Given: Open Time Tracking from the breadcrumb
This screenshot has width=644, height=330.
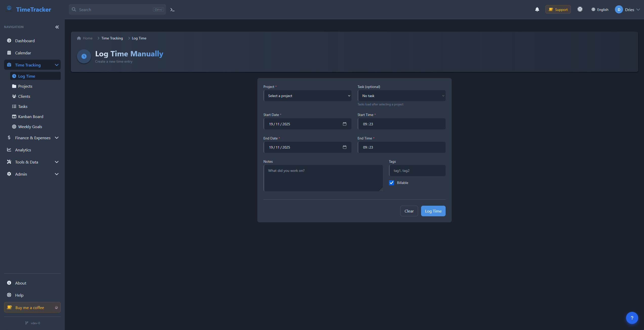Looking at the screenshot, I should (x=112, y=38).
